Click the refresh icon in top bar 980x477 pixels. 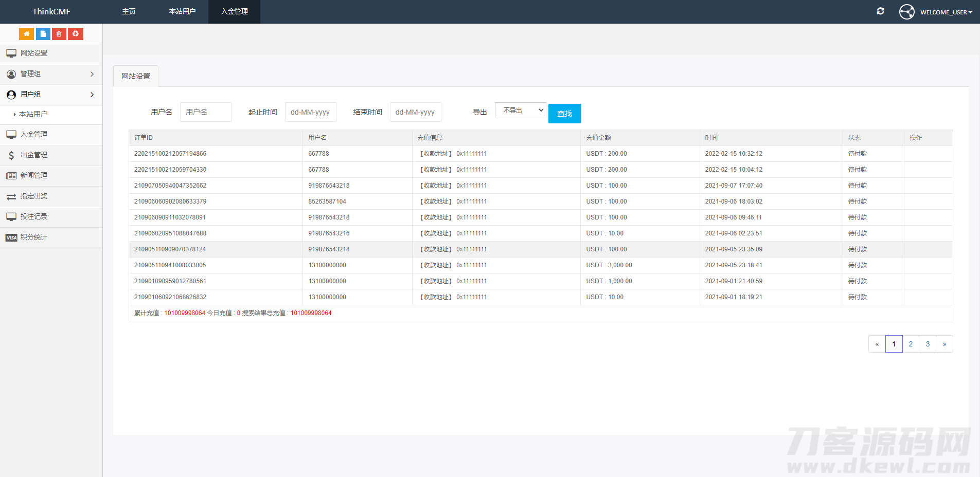pyautogui.click(x=880, y=11)
